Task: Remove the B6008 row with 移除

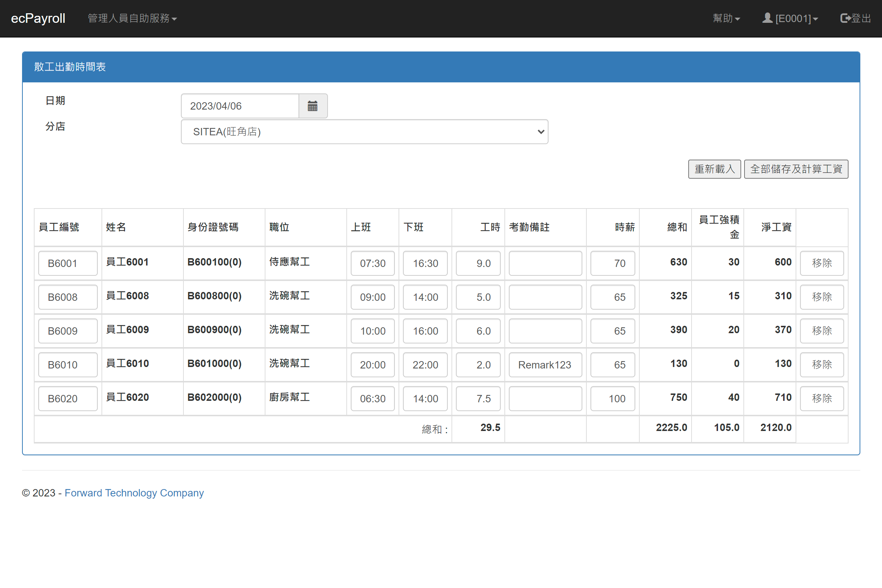Action: point(822,297)
